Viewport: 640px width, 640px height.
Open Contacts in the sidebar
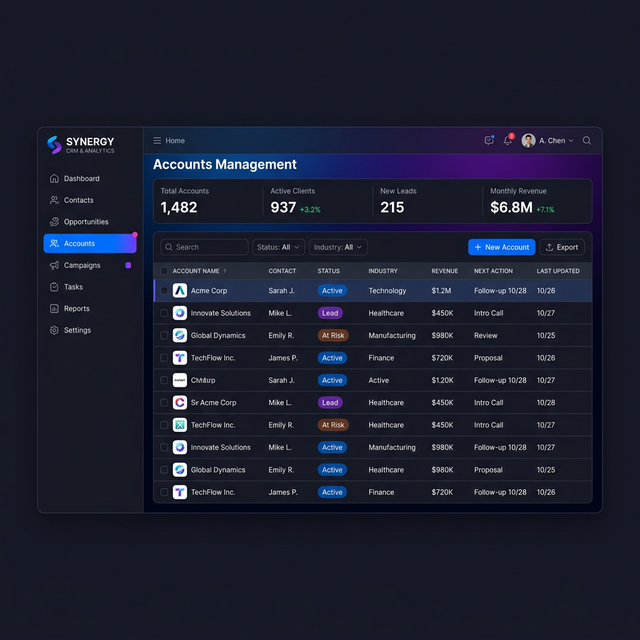click(90, 200)
